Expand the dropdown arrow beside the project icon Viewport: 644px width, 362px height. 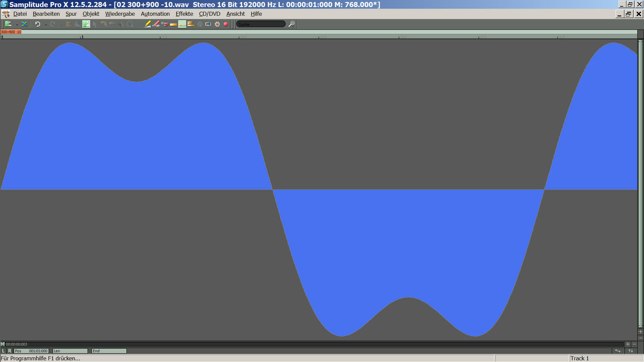[17, 24]
